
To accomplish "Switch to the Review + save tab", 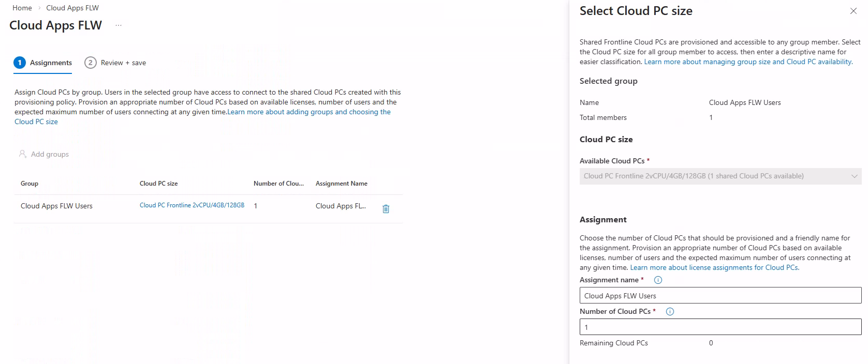I will (123, 63).
